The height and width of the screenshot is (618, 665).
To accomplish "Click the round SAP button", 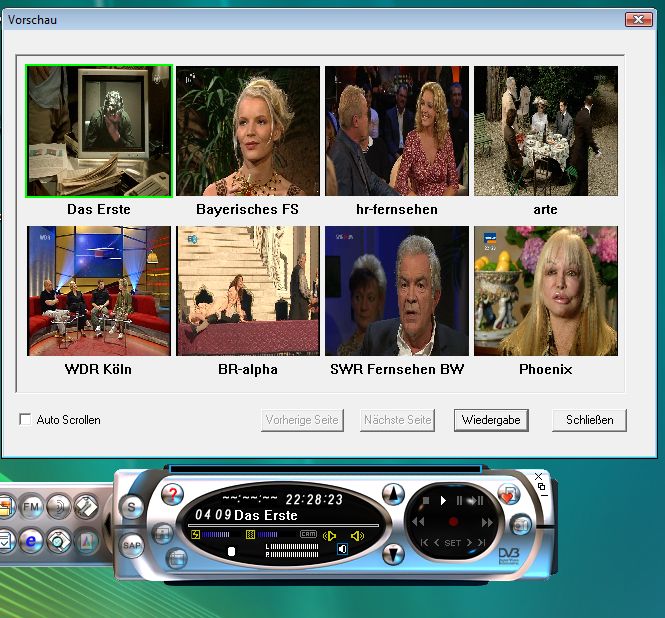I will coord(131,545).
